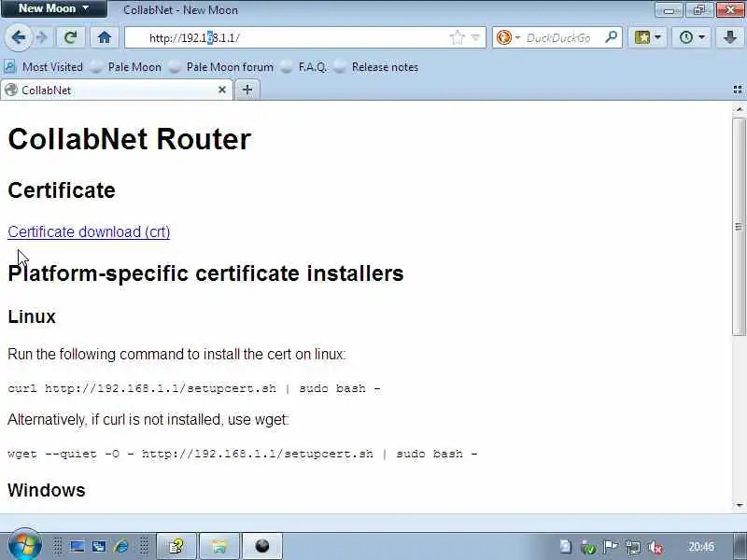Open a new tab with plus button
The width and height of the screenshot is (747, 560).
247,90
